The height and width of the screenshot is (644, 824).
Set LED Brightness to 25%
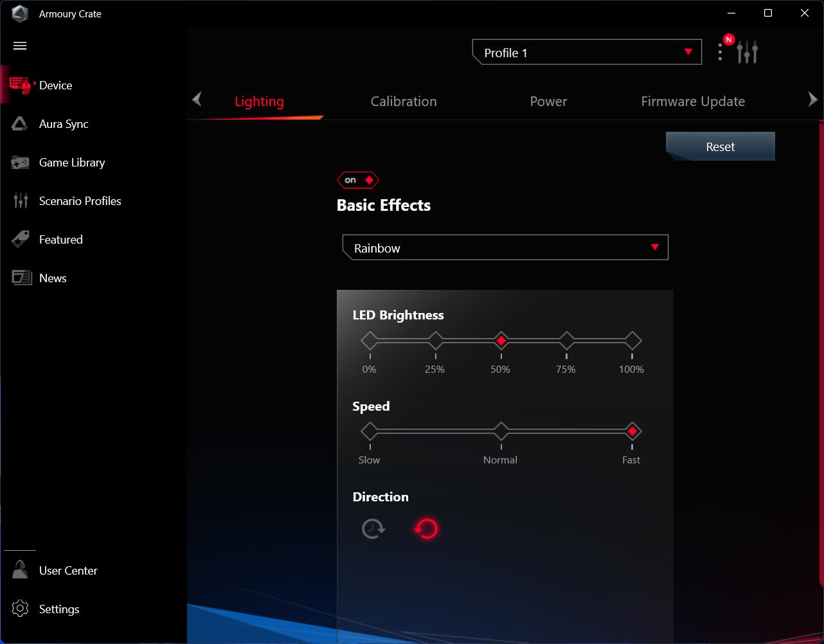click(x=436, y=341)
